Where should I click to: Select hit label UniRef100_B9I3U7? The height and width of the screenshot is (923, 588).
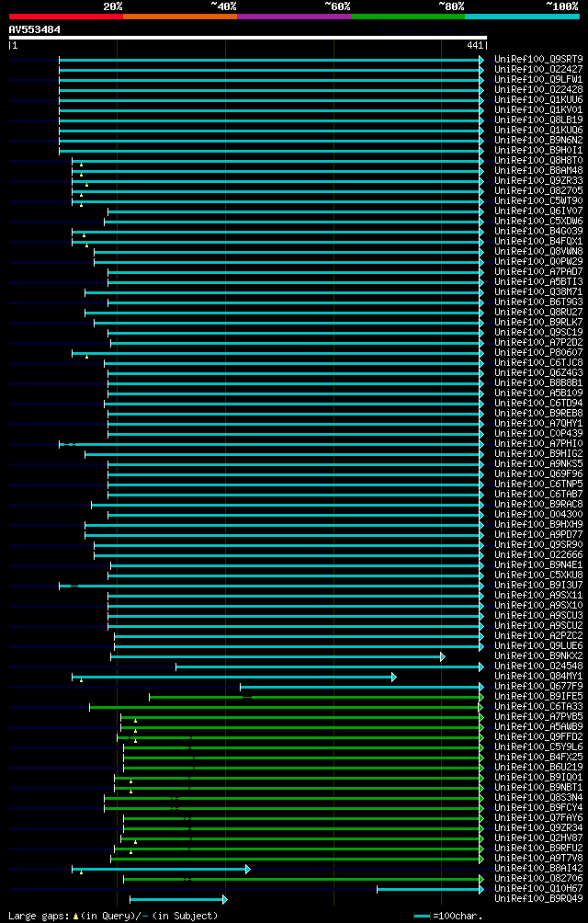(538, 586)
